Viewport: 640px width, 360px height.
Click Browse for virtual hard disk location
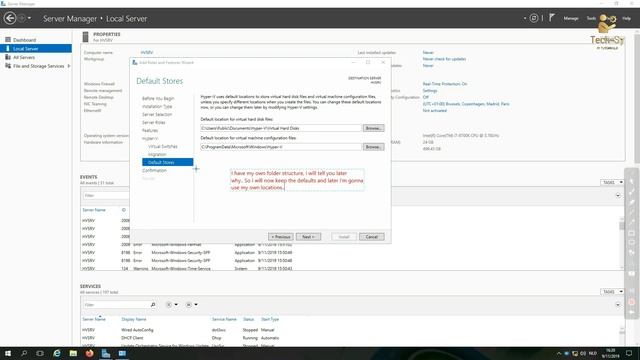click(373, 128)
